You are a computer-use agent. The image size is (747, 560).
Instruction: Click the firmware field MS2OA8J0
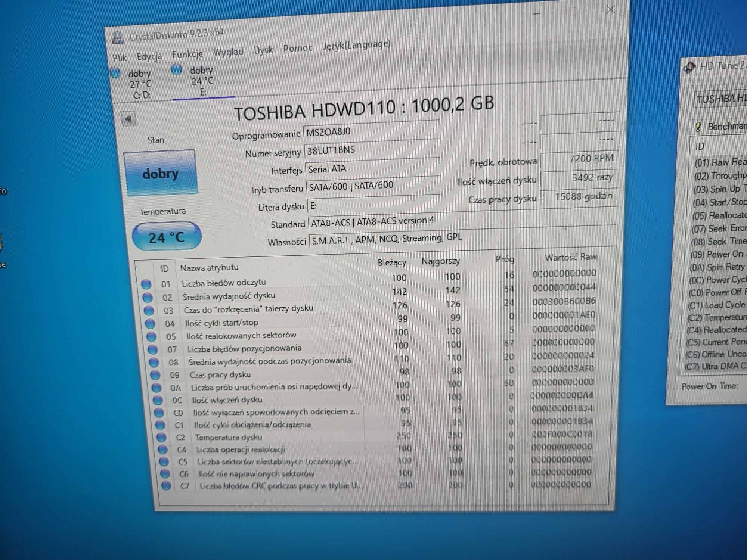[371, 131]
